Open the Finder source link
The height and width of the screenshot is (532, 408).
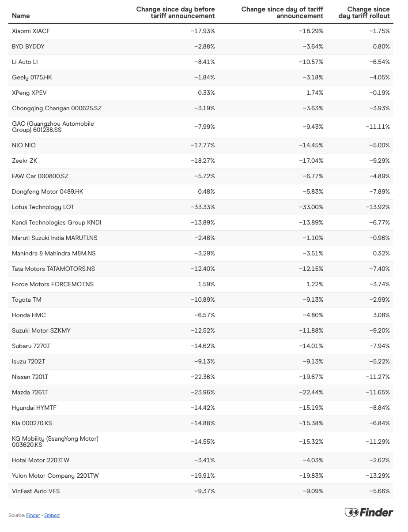(x=33, y=515)
